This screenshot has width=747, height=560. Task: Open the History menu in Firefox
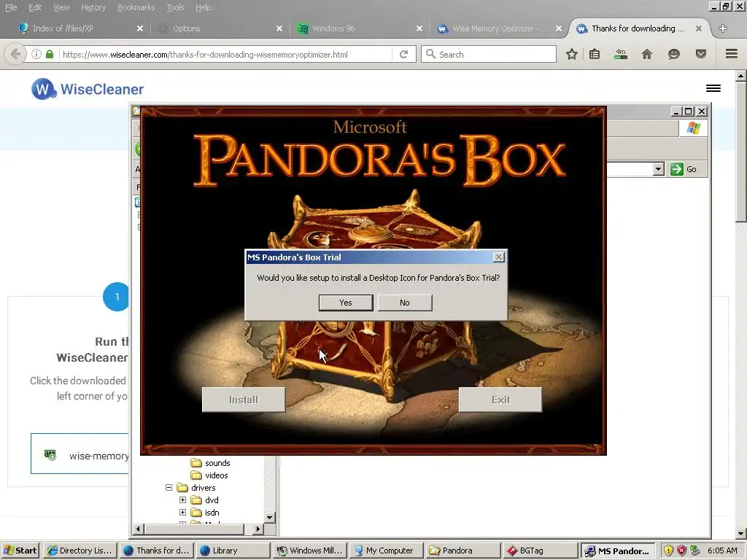pos(93,7)
